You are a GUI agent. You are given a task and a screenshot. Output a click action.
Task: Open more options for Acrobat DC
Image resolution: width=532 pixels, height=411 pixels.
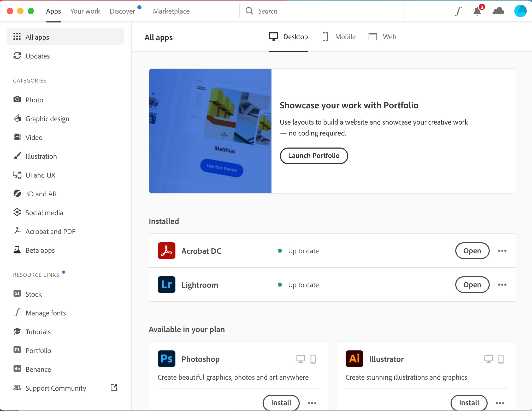pyautogui.click(x=502, y=251)
